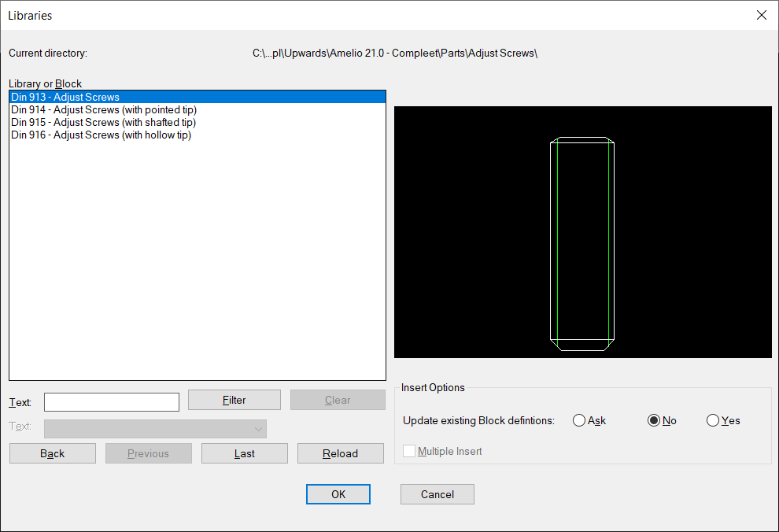Focus the Text filter input field
The image size is (779, 532).
tap(112, 402)
